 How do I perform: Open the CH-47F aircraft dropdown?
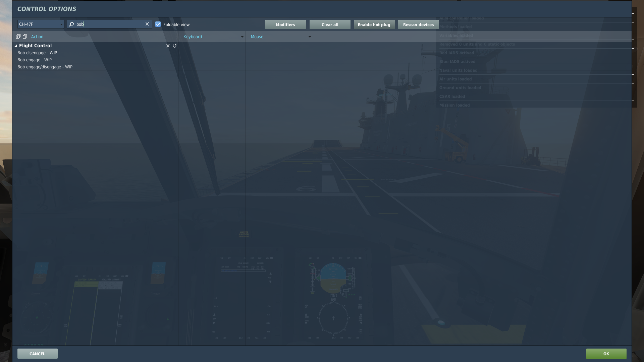point(41,24)
